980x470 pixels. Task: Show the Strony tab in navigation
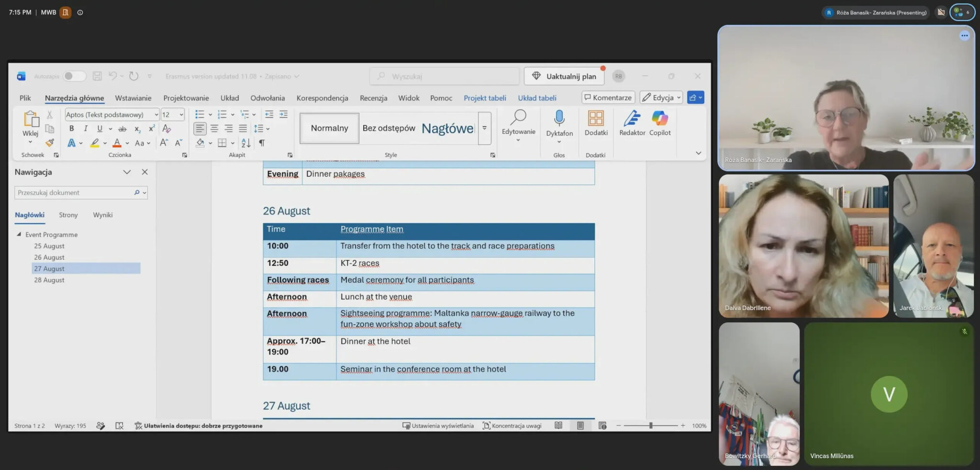68,215
